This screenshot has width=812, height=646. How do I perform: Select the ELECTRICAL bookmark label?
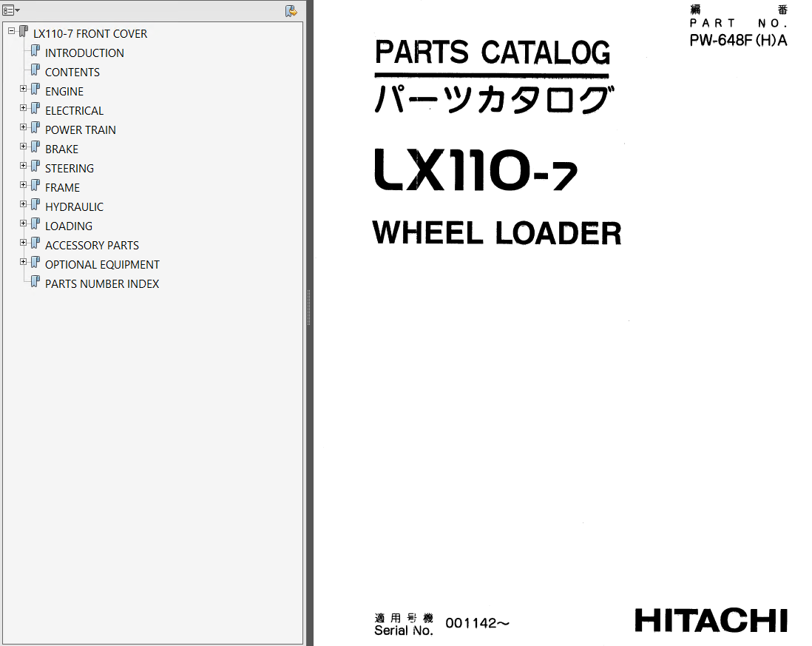(74, 110)
